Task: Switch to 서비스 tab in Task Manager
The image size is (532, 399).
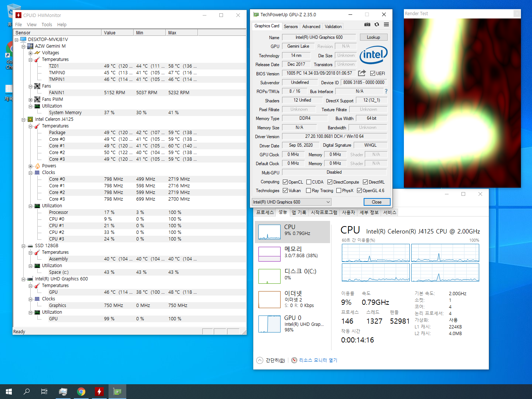Action: pos(389,212)
